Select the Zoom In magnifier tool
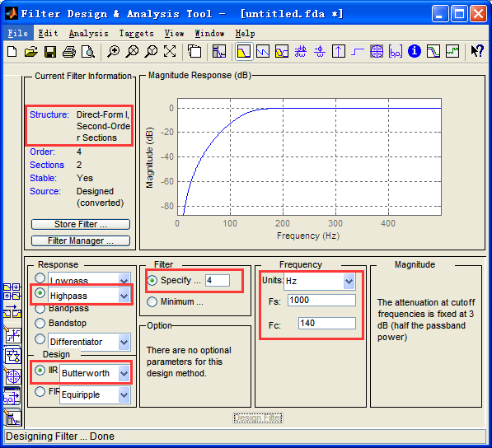 pos(113,51)
